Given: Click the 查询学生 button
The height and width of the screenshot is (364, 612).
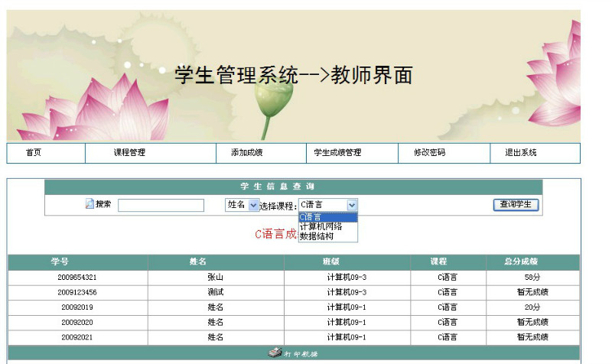Looking at the screenshot, I should coord(516,204).
